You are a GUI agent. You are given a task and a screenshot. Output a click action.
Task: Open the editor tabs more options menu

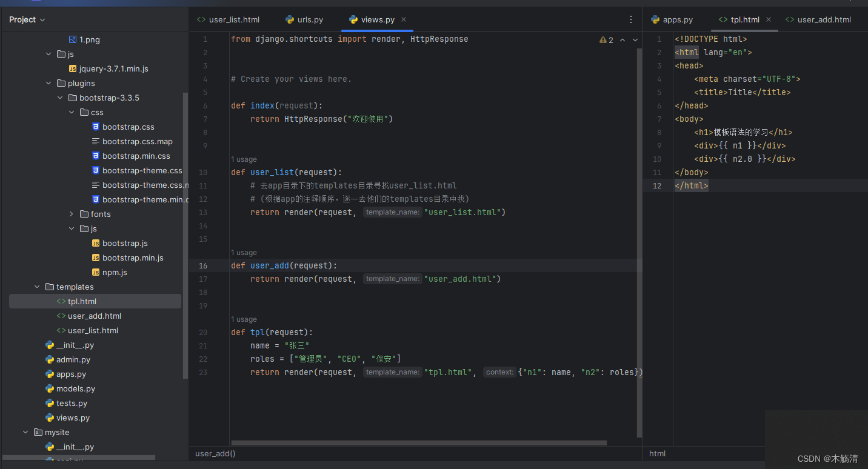tap(631, 19)
